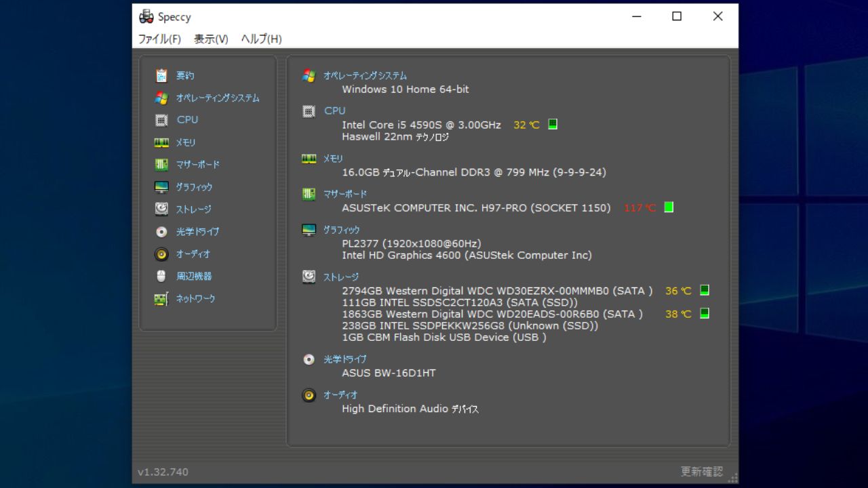Open the 表示(V) menu
Screen dimensions: 868x488
click(211, 39)
